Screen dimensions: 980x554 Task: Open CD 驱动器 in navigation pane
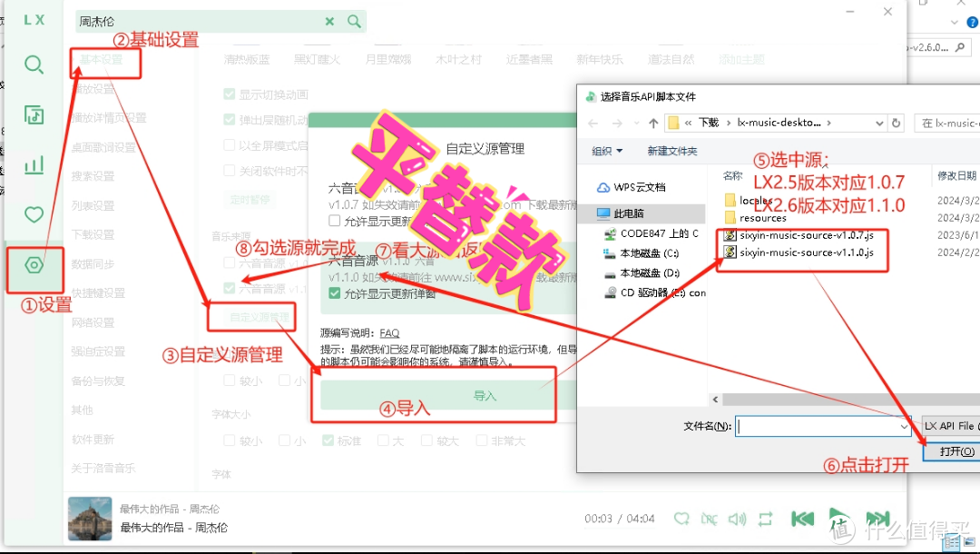(x=655, y=292)
